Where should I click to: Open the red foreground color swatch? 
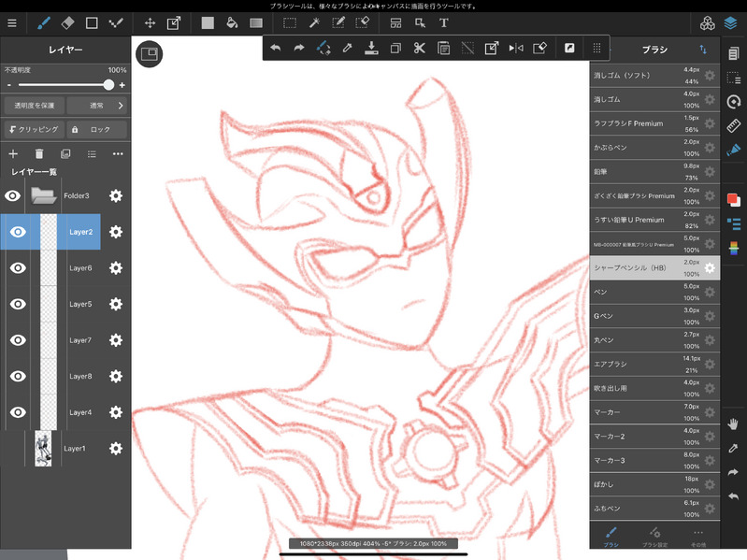click(733, 199)
